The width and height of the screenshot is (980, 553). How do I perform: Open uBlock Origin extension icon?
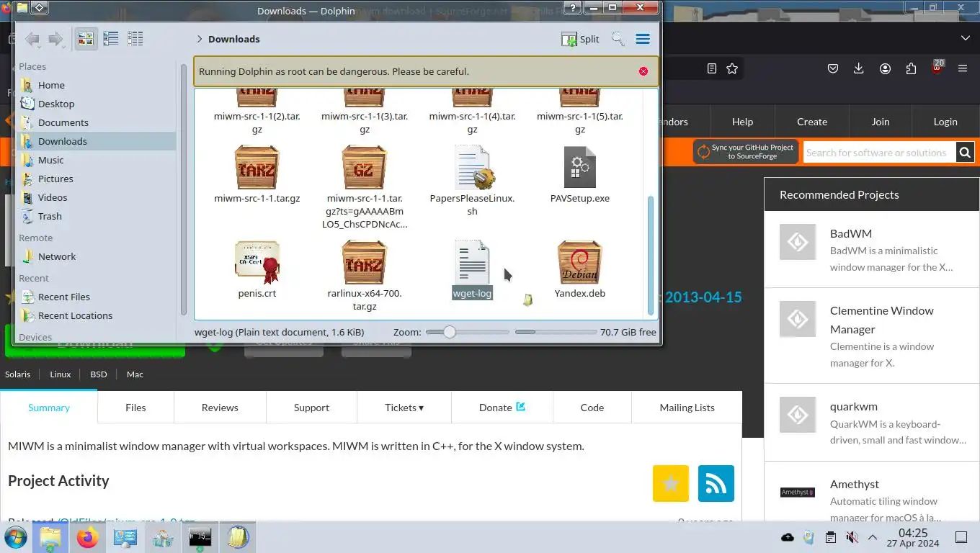coord(937,68)
